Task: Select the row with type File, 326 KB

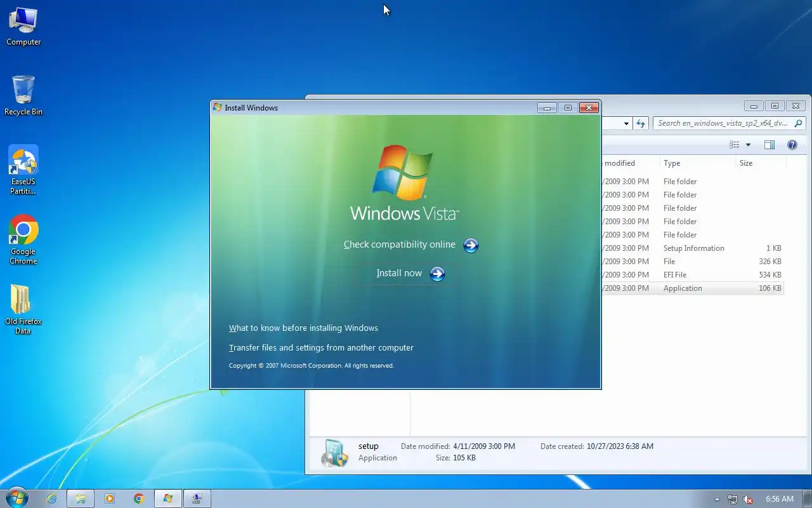Action: coord(692,262)
